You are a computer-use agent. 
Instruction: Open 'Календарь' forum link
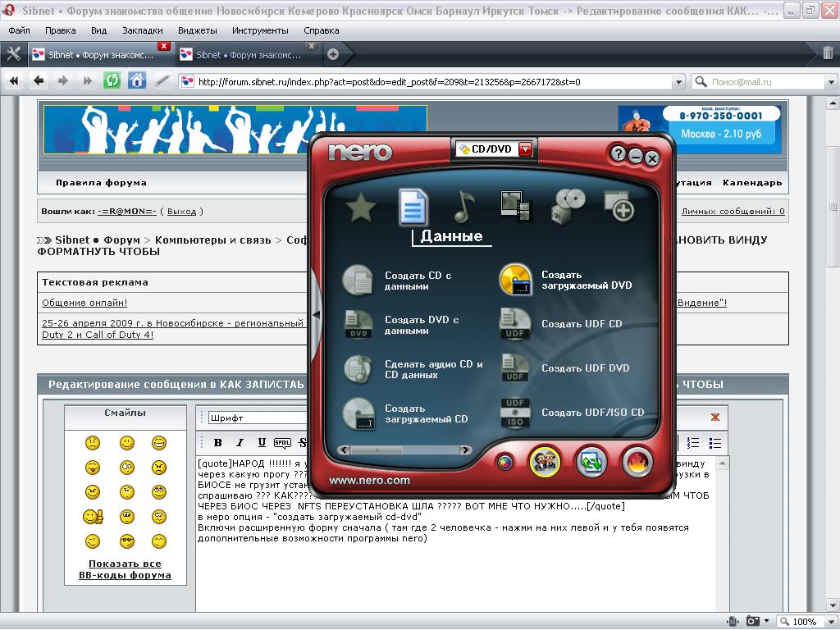[x=752, y=183]
